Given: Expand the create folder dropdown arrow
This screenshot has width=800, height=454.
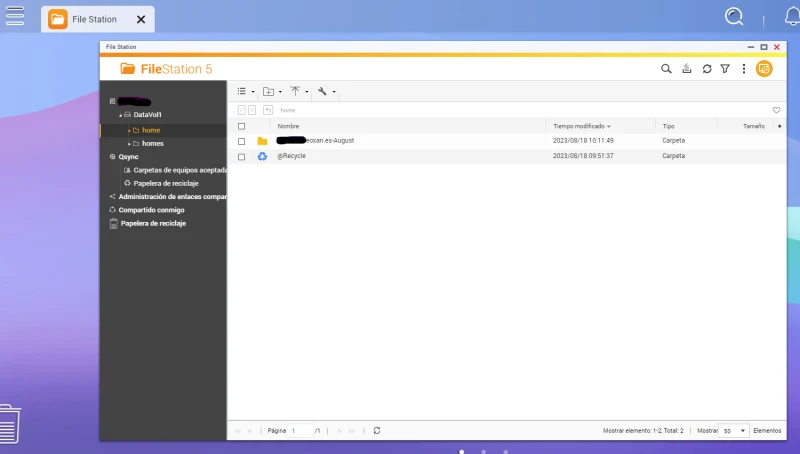Looking at the screenshot, I should [x=280, y=92].
